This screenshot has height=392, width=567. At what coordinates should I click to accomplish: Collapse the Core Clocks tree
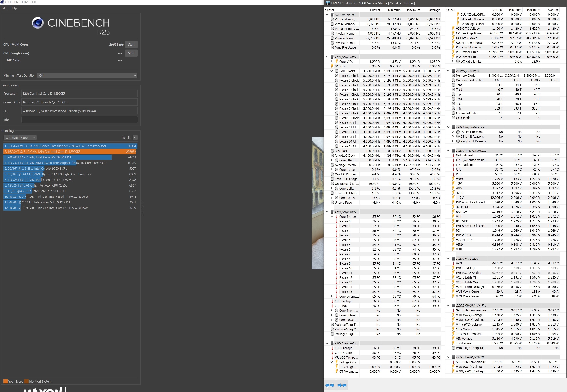point(332,71)
